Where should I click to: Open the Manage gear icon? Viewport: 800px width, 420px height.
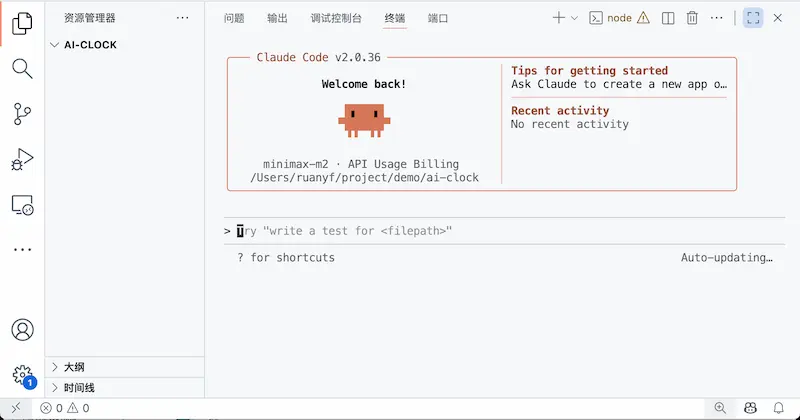click(22, 375)
